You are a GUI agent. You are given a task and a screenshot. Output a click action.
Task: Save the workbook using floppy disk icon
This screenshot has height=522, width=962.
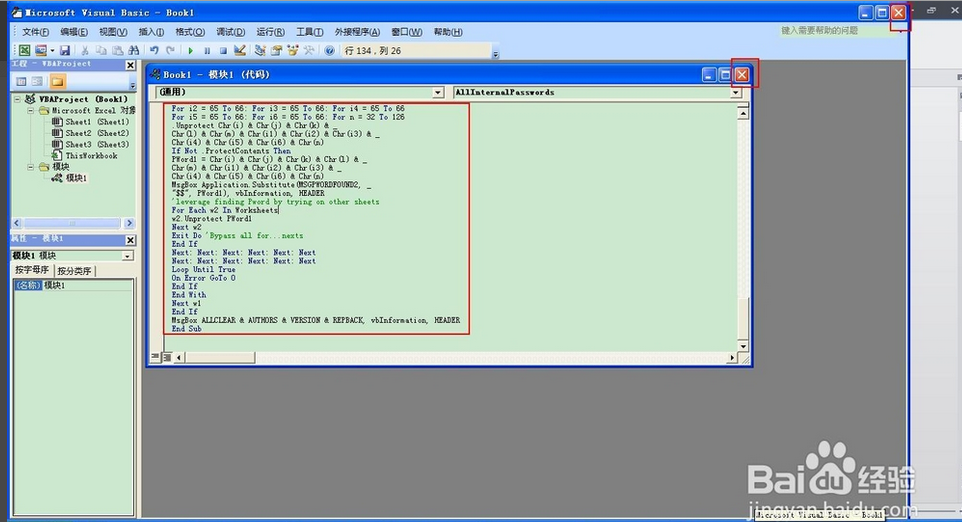pos(65,50)
